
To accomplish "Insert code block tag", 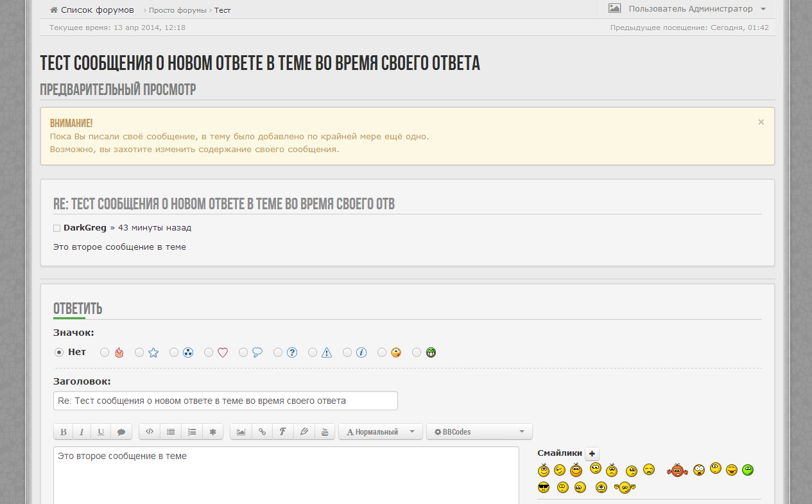I will (150, 432).
